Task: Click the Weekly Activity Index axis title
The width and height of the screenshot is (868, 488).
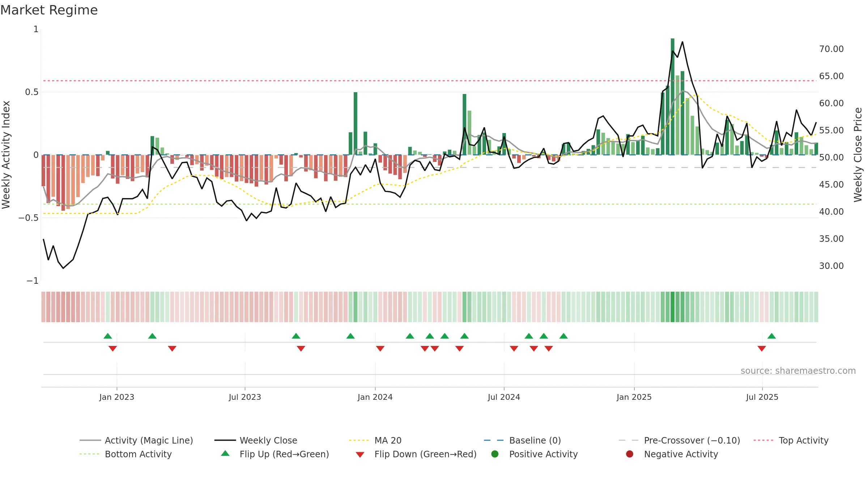Action: [x=6, y=155]
